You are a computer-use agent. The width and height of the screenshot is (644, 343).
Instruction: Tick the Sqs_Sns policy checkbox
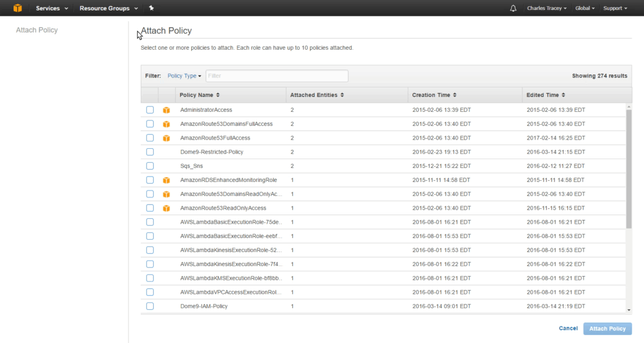point(150,166)
